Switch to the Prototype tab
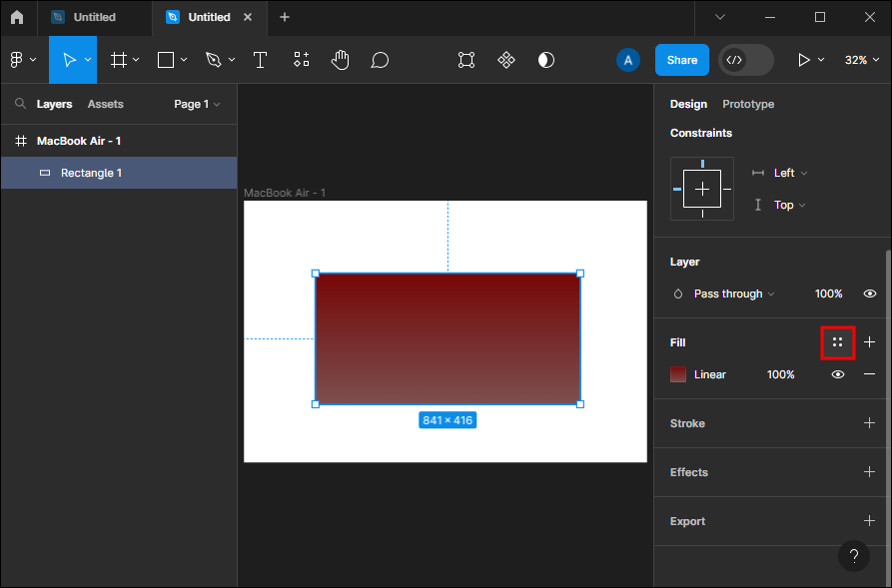 pos(748,104)
